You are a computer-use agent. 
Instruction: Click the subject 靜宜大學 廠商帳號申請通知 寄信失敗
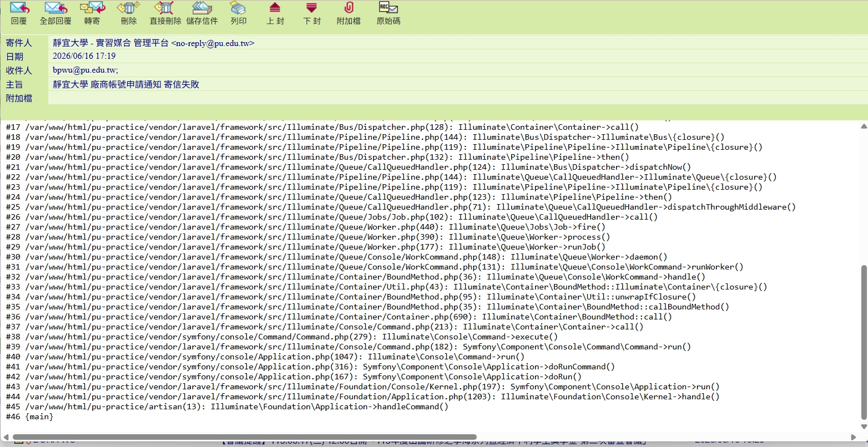point(126,84)
